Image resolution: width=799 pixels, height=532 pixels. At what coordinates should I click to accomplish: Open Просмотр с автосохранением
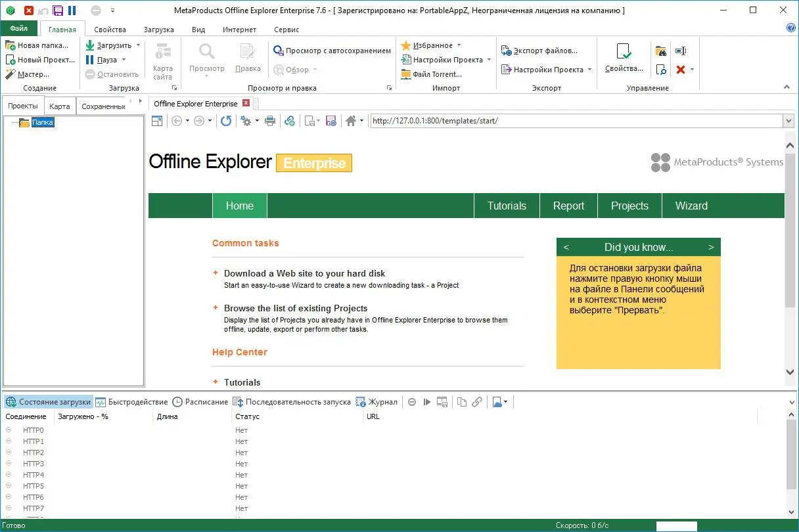pyautogui.click(x=332, y=51)
